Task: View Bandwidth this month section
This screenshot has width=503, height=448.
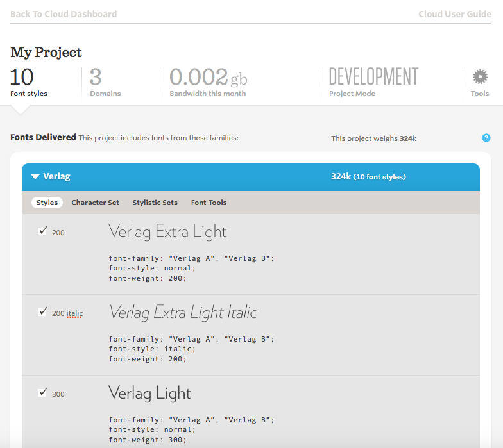Action: pyautogui.click(x=208, y=82)
